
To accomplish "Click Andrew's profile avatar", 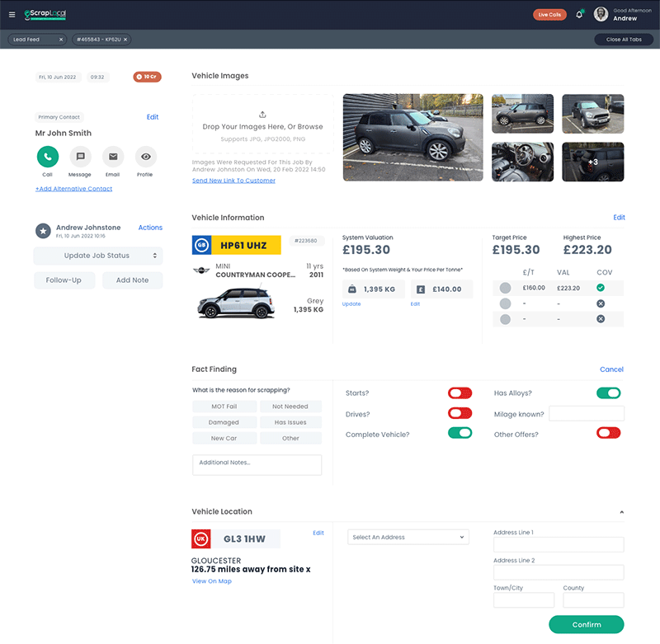I will pyautogui.click(x=601, y=14).
